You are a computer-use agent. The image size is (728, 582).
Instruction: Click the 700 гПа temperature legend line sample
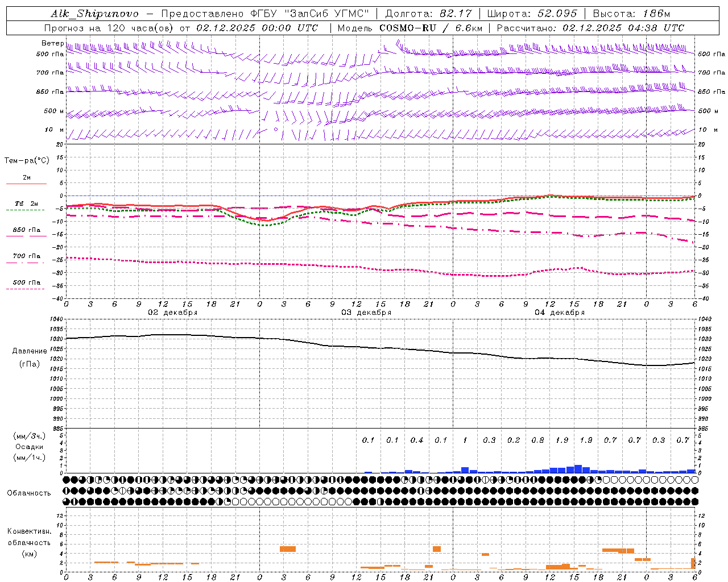pyautogui.click(x=26, y=263)
